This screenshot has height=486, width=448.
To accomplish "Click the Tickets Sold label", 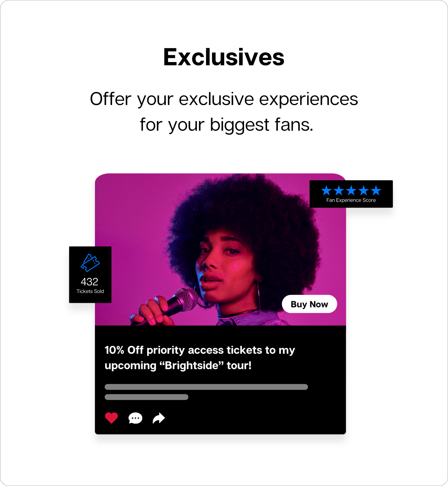I will (90, 291).
